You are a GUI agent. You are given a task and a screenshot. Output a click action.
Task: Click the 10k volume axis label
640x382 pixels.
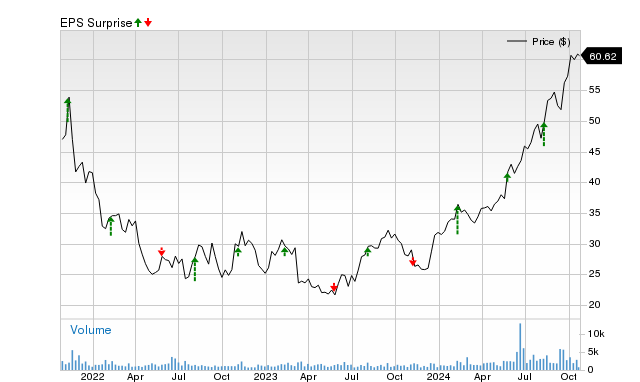click(596, 334)
